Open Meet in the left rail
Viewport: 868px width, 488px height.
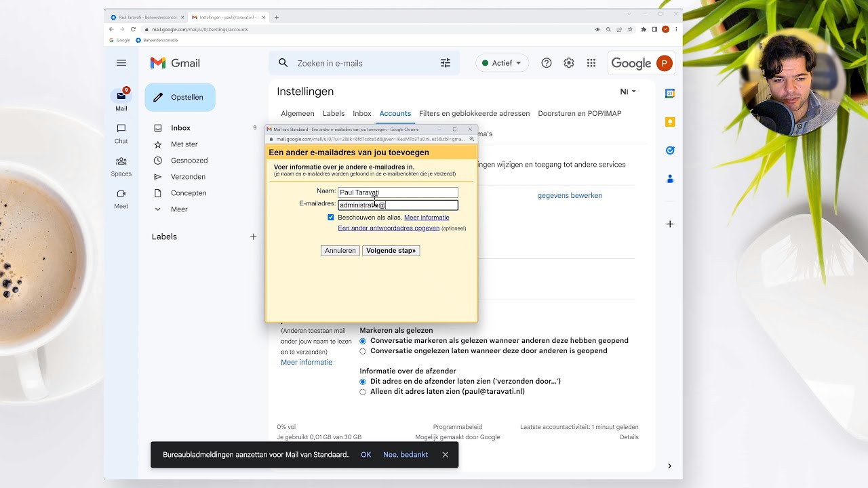(x=121, y=199)
